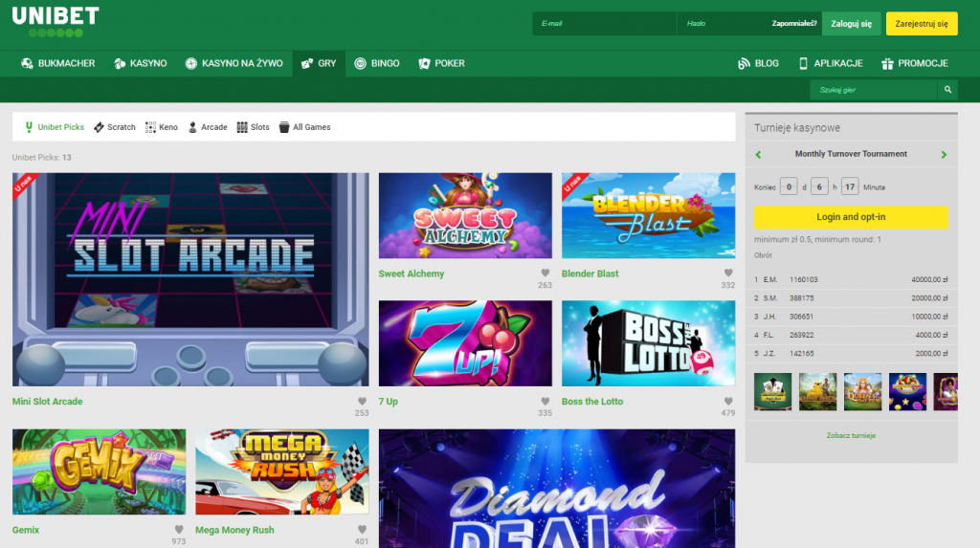Favorite Blender Blast with its heart icon
Image resolution: width=980 pixels, height=548 pixels.
click(x=728, y=274)
